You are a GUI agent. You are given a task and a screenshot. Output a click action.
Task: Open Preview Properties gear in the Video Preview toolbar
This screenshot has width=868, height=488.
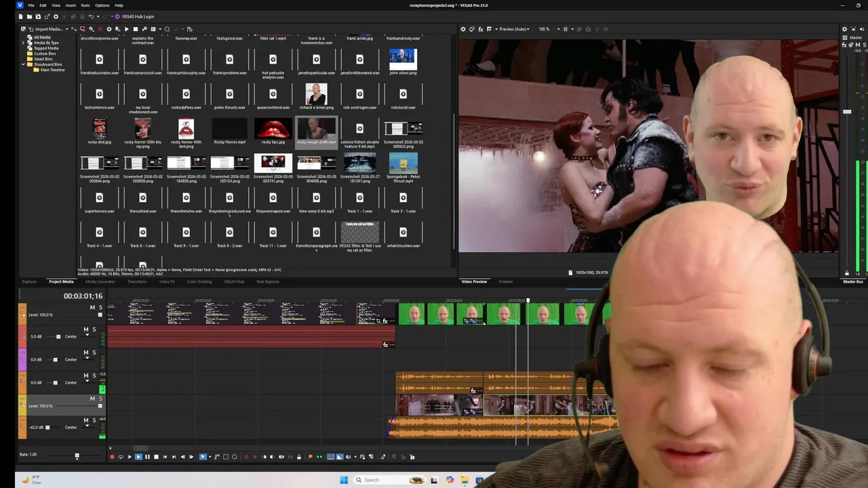[463, 29]
